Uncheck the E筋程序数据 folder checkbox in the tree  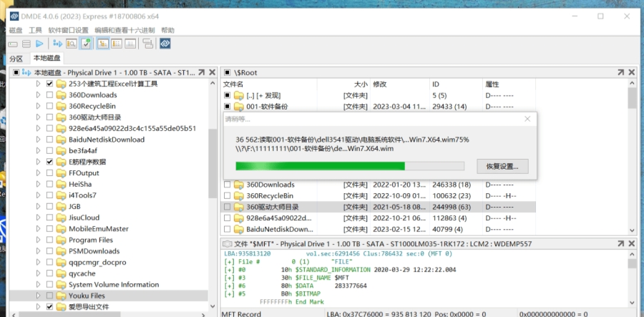(x=49, y=162)
